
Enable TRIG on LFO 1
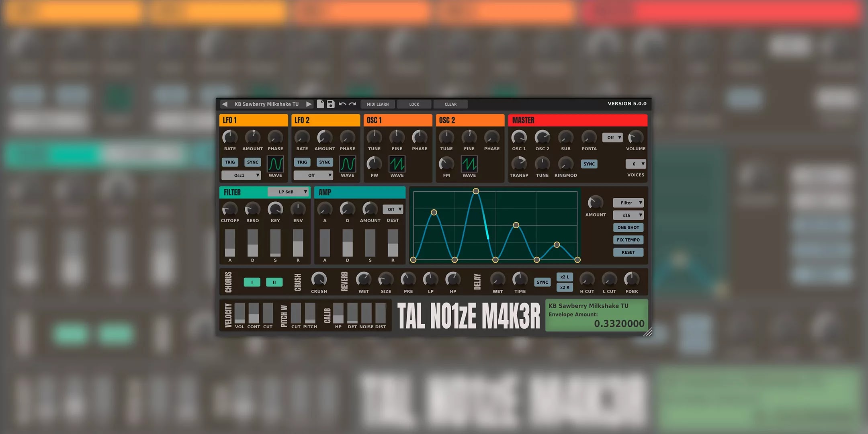229,162
